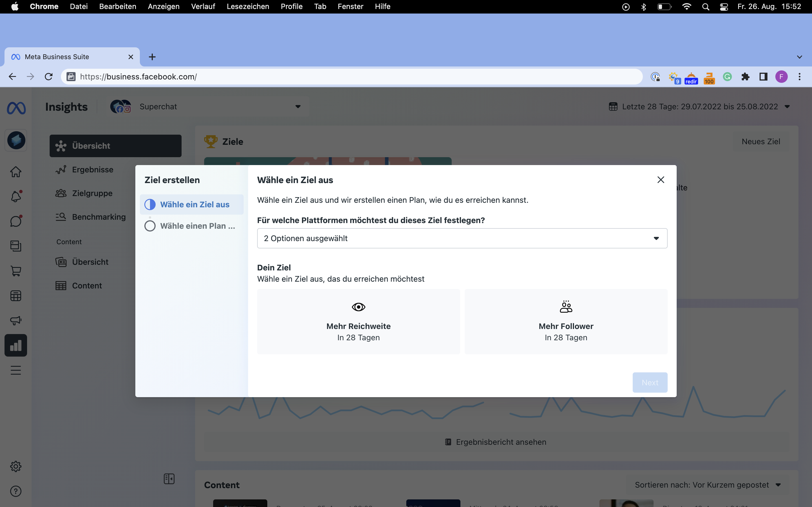Open settings gear in sidebar

16,466
